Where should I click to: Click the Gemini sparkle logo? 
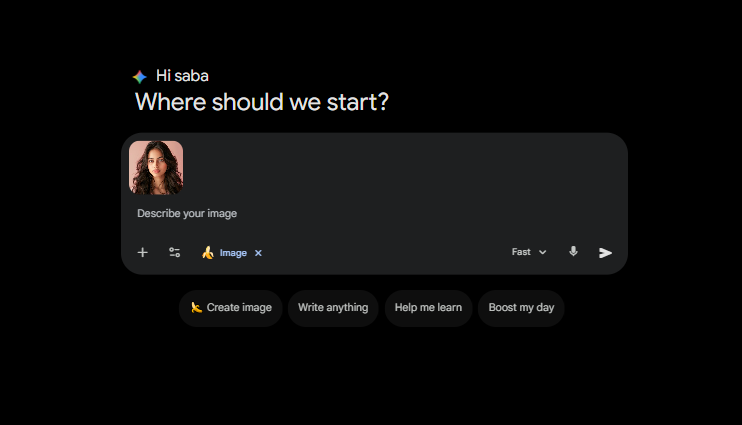click(x=140, y=76)
